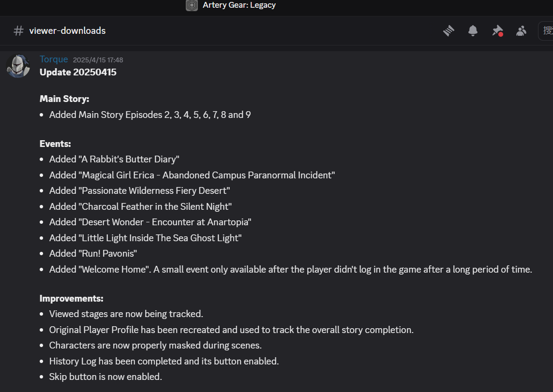Click the notification bell icon
This screenshot has width=553, height=392.
(x=473, y=31)
